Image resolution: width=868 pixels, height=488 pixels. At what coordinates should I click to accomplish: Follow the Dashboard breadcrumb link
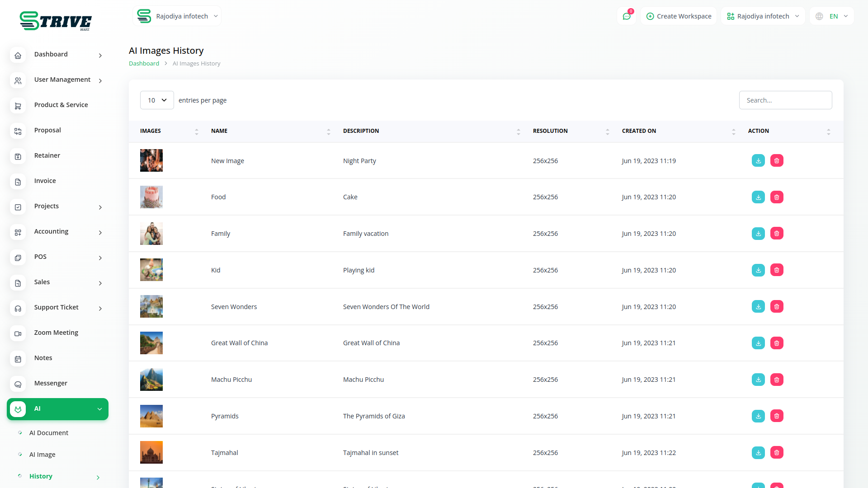coord(144,64)
